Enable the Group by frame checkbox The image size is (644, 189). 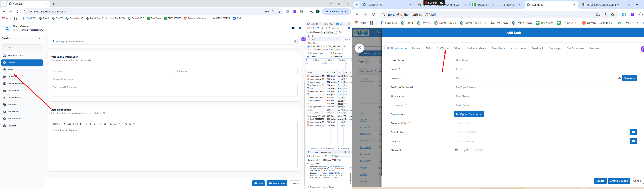tap(331, 53)
